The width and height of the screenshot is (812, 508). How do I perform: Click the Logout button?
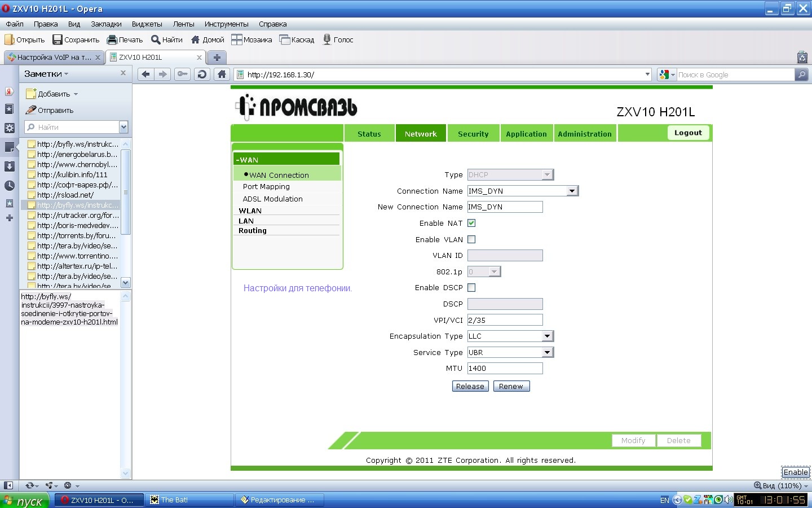point(688,133)
